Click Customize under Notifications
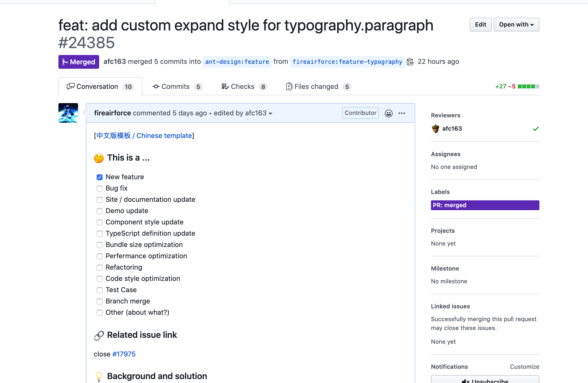Viewport: 588px width, 383px height. 524,367
